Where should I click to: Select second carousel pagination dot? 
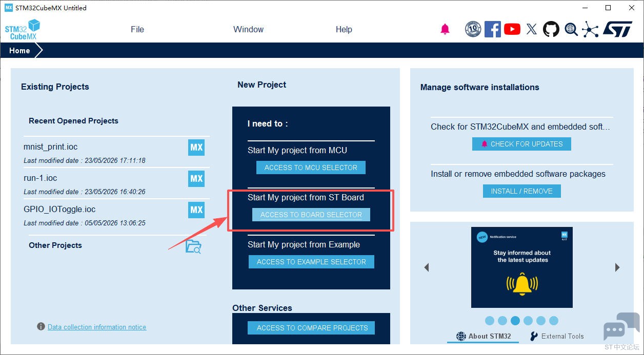coord(502,321)
